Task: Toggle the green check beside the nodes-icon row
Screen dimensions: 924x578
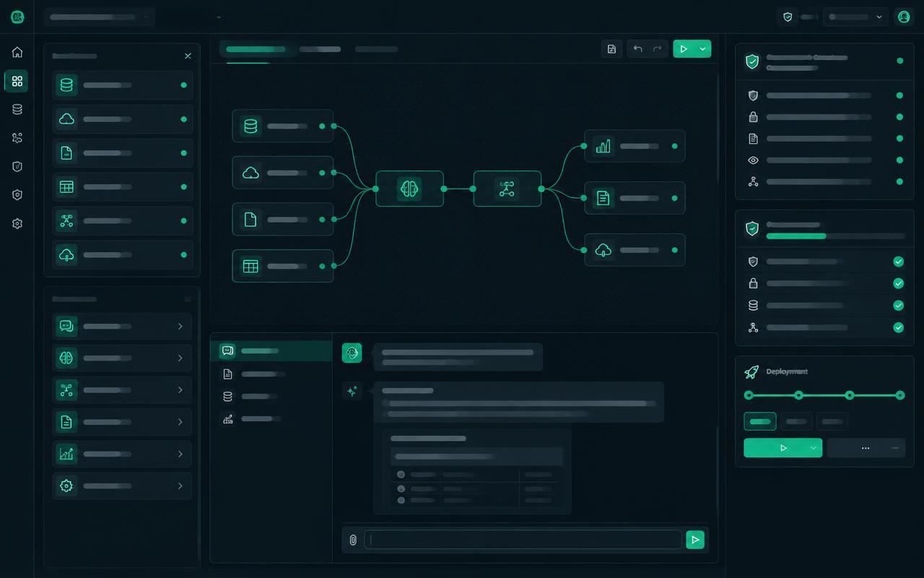Action: tap(898, 327)
